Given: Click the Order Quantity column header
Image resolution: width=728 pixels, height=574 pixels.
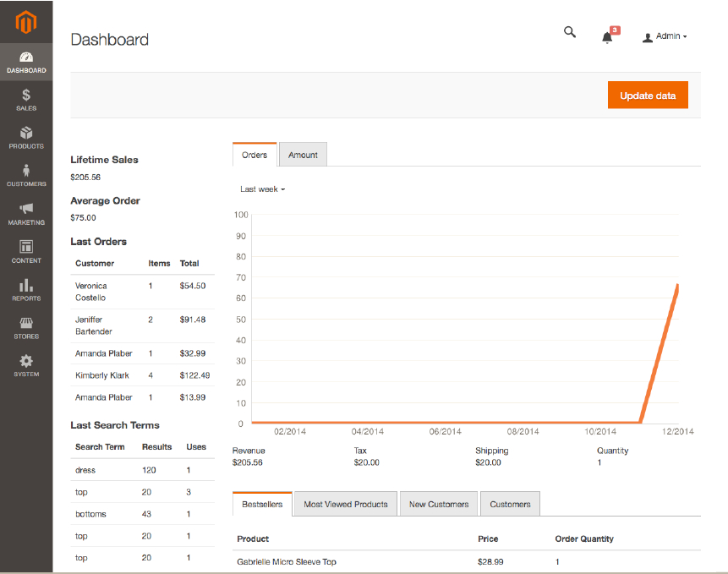Looking at the screenshot, I should click(584, 538).
